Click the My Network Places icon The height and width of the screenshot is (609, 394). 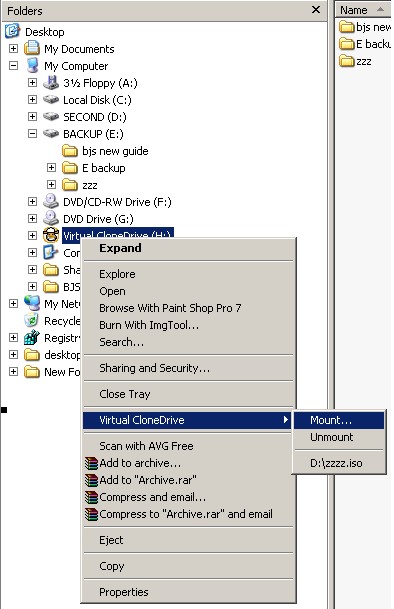[32, 303]
